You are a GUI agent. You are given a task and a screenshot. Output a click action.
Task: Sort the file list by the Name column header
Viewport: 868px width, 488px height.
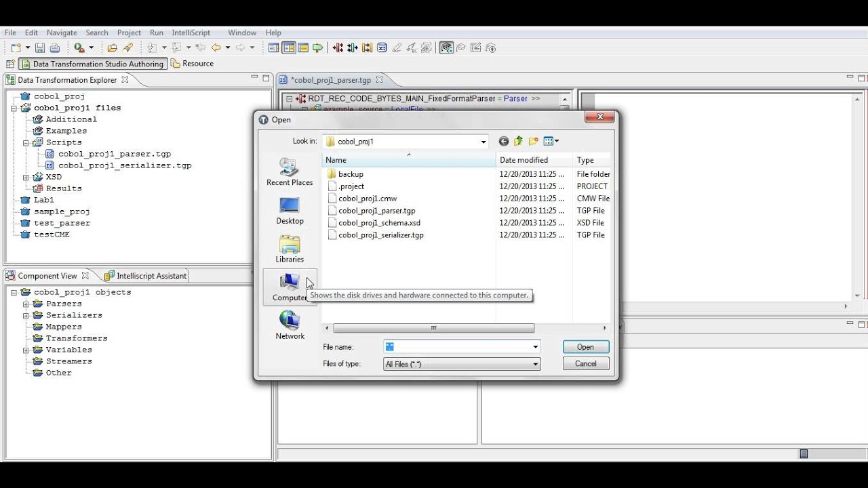[409, 160]
